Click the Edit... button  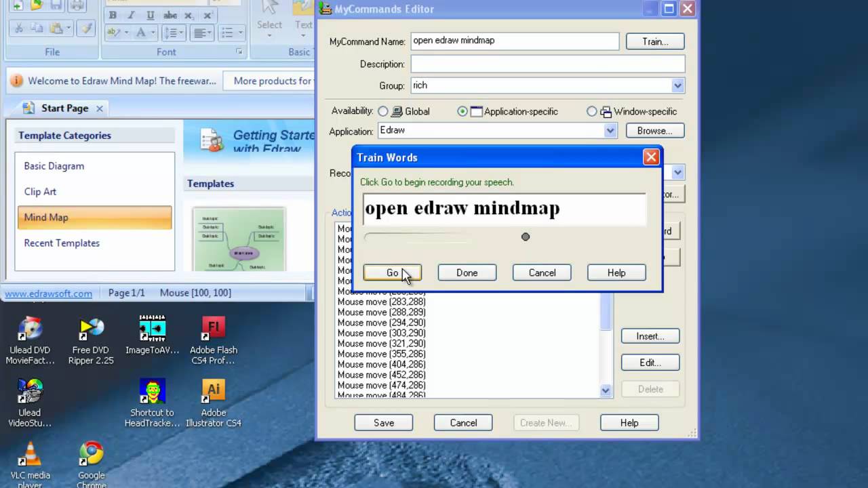pos(650,363)
